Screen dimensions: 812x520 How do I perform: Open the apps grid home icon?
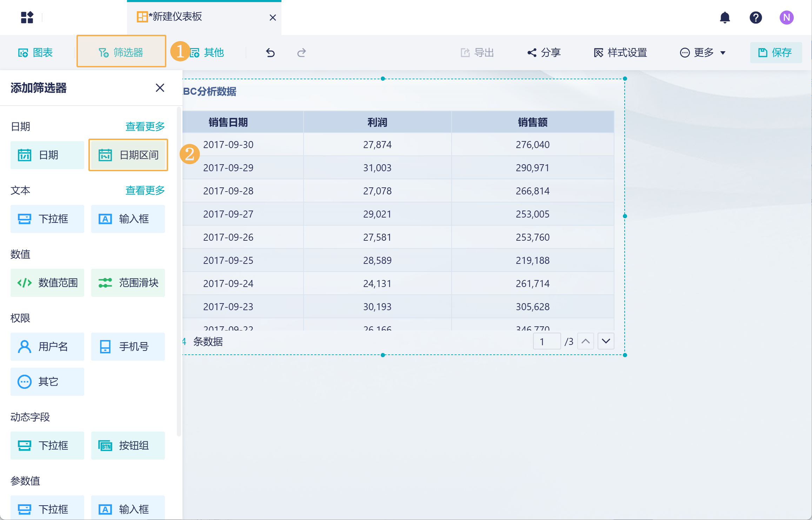[x=27, y=17]
